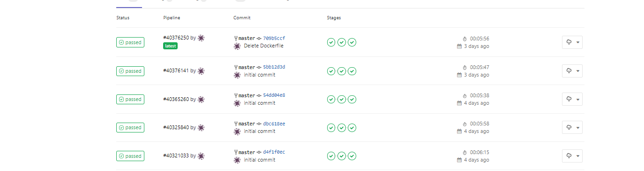Click committer avatar in commit 5bb12d3d row
The height and width of the screenshot is (171, 644).
pyautogui.click(x=237, y=75)
